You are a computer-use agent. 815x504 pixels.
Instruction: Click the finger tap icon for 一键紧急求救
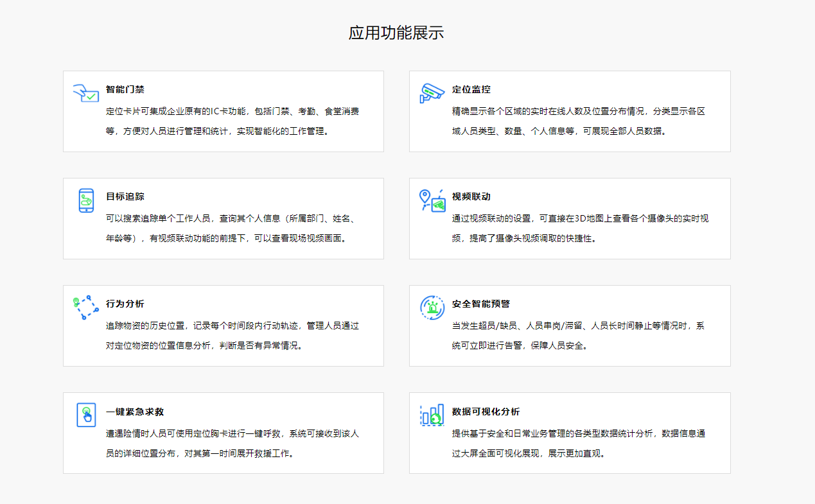click(x=85, y=415)
